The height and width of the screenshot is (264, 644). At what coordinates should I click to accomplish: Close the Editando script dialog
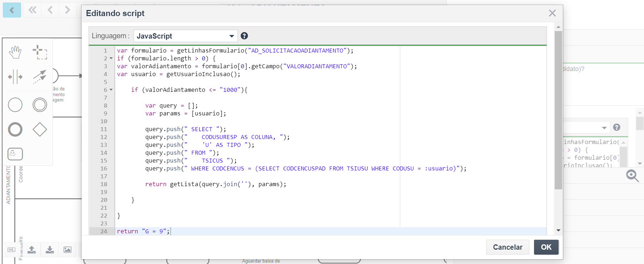coord(552,13)
